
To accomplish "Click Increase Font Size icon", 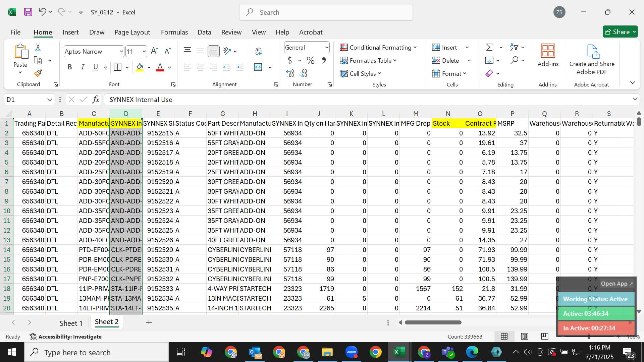I will tap(154, 51).
